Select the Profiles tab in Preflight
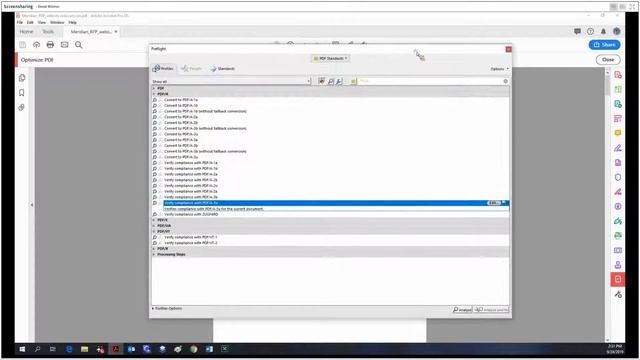Image resolution: width=640 pixels, height=360 pixels. [163, 69]
